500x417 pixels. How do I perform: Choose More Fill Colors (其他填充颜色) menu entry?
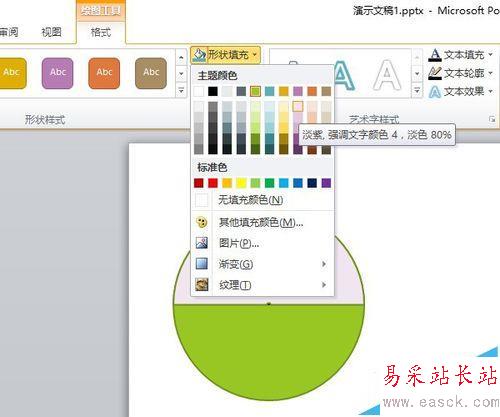pyautogui.click(x=263, y=222)
